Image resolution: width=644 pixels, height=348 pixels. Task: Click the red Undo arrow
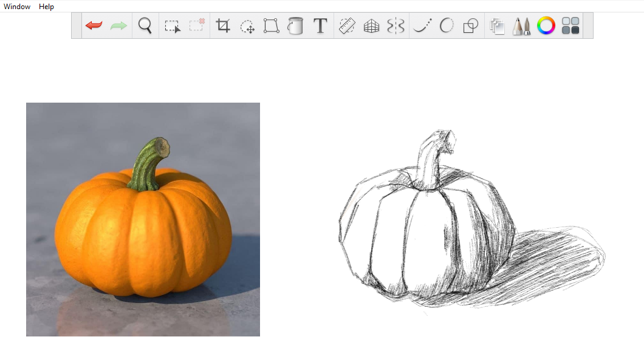94,26
